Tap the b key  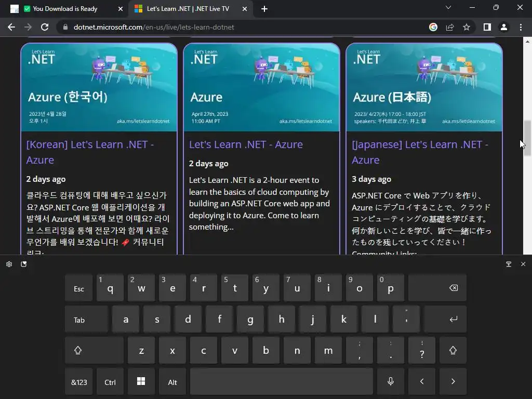tap(266, 350)
